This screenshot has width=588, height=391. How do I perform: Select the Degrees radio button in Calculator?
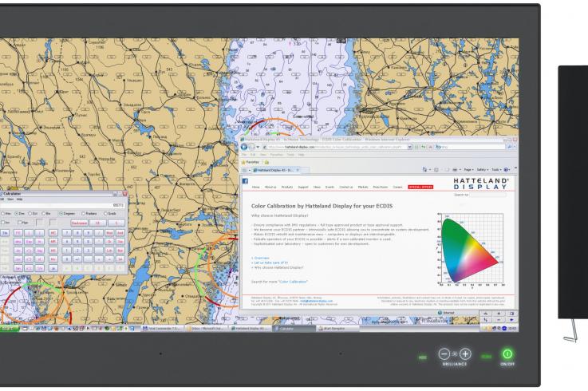61,214
